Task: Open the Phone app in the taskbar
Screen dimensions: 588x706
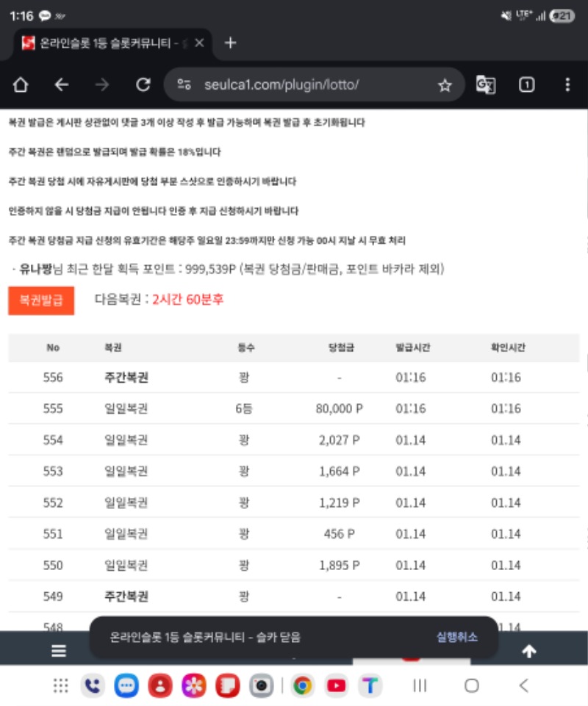Action: point(93,685)
